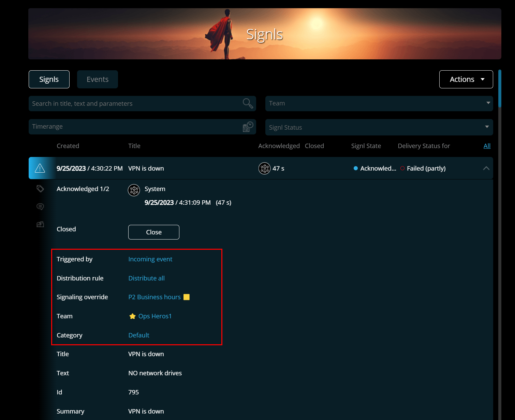Click the search title and parameters field
The height and width of the screenshot is (420, 515).
tap(142, 103)
